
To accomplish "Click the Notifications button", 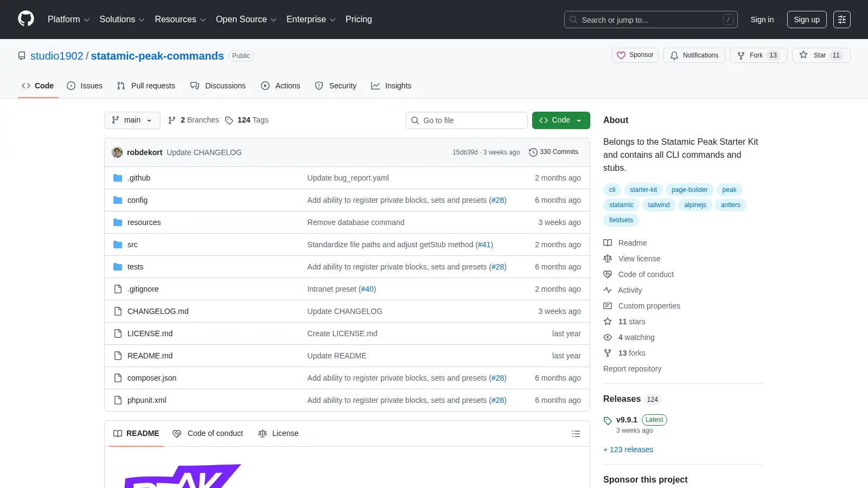I will (694, 55).
